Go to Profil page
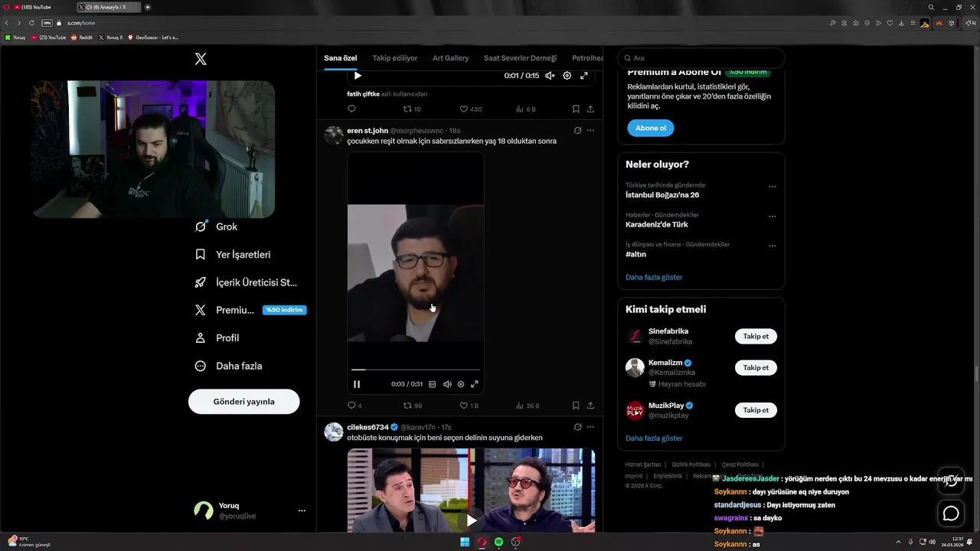 (217, 337)
